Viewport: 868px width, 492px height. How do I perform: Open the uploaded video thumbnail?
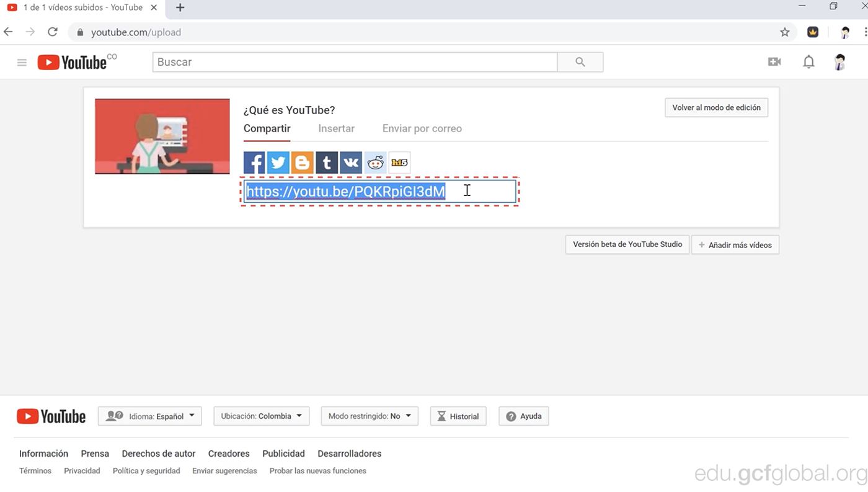[162, 136]
